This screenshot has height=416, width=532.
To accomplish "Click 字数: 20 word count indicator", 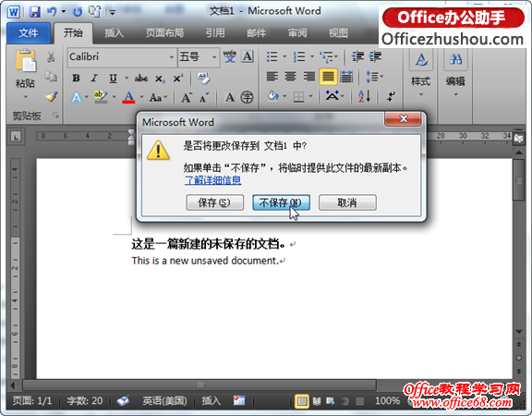I will tap(85, 401).
